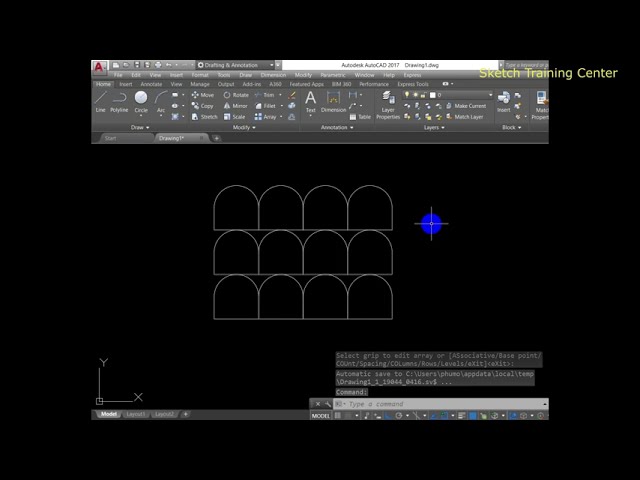Click the Insert block icon
Viewport: 640px width, 480px height.
click(504, 102)
